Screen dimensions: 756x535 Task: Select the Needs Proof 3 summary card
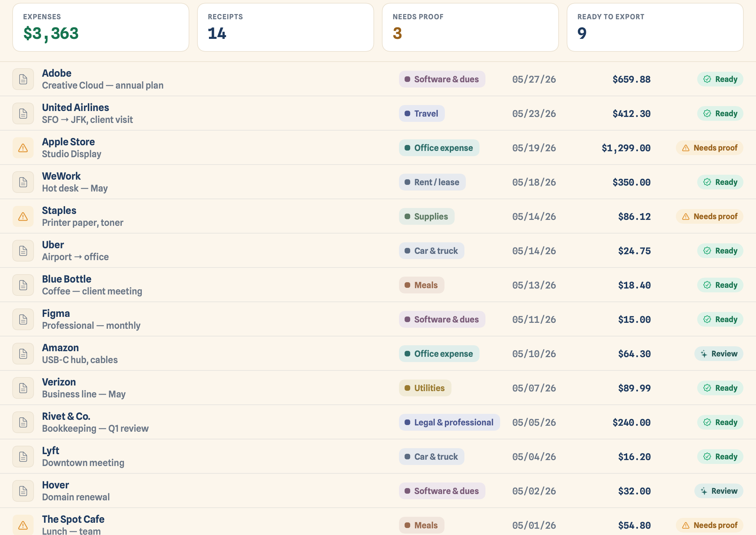point(470,27)
